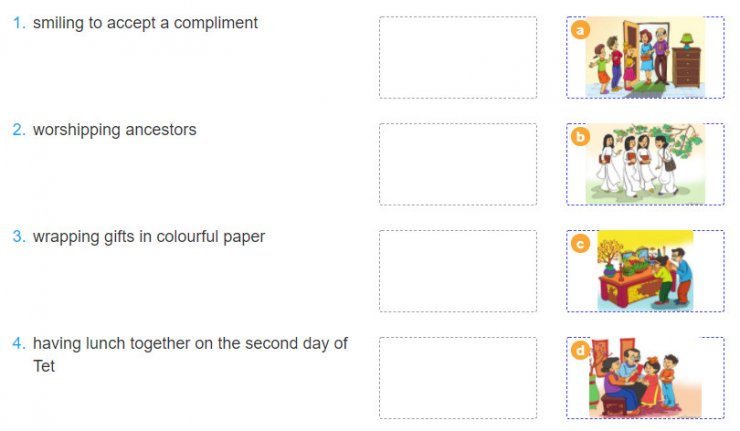Click the orange letter 'c' badge
740x431 pixels.
[580, 243]
